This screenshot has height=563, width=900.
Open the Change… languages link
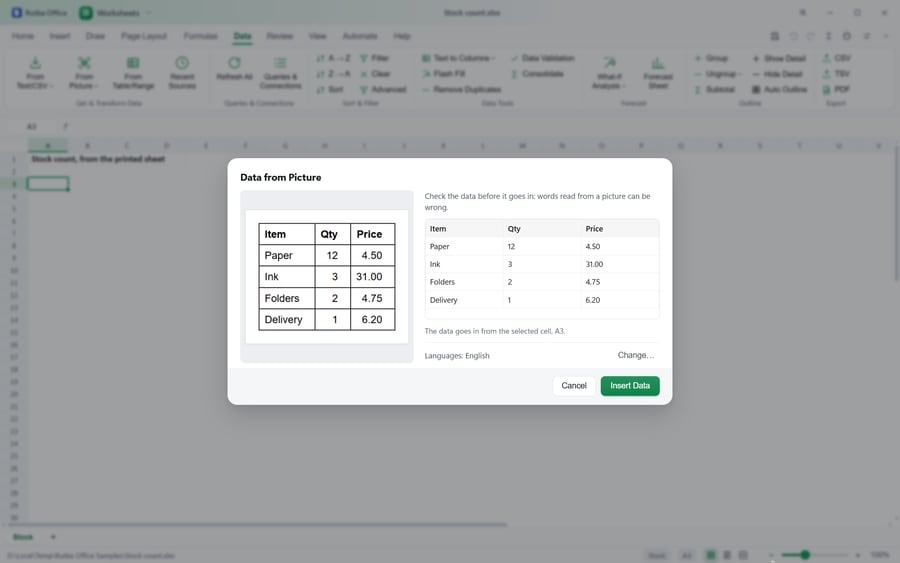(x=635, y=355)
